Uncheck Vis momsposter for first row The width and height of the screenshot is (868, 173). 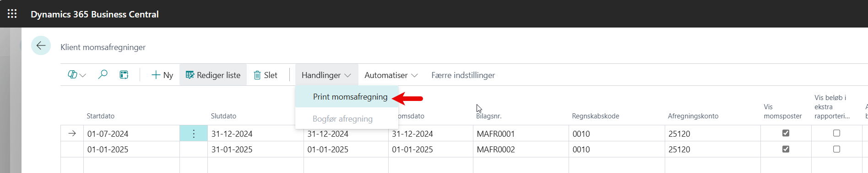pos(786,133)
